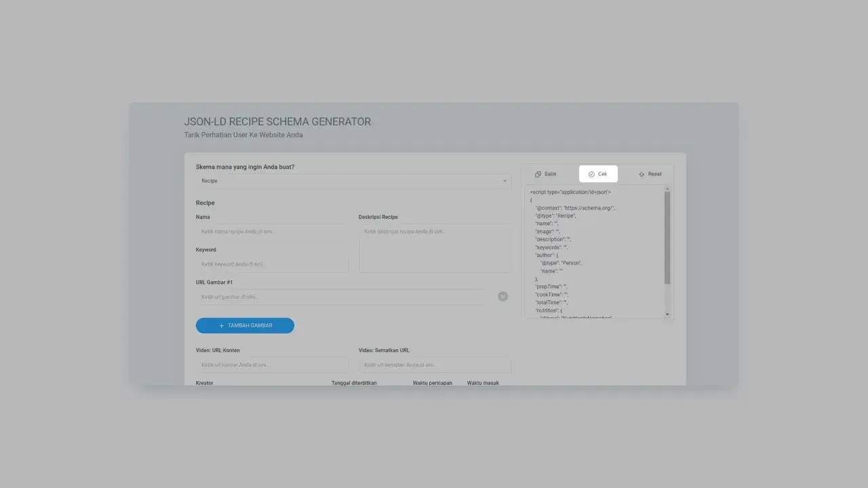Click the code panel scrollbar thumb
The height and width of the screenshot is (488, 868).
[667, 237]
